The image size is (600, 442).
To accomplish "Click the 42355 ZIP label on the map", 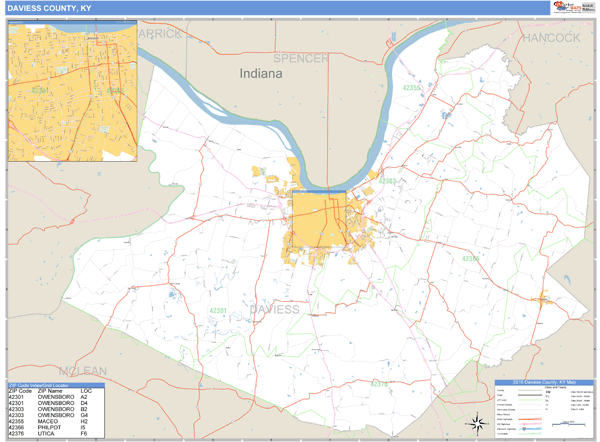I will coord(411,88).
